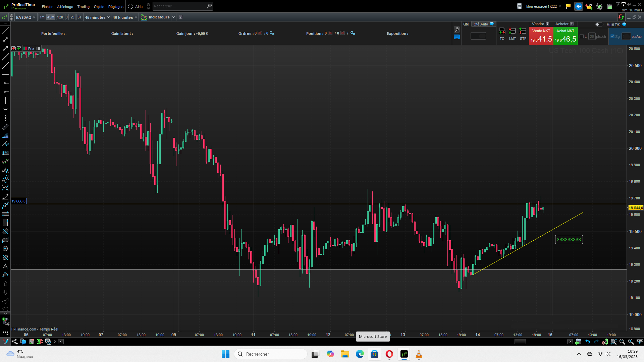Open the NASDAQ instrument dropdown
The height and width of the screenshot is (362, 644).
coord(25,17)
